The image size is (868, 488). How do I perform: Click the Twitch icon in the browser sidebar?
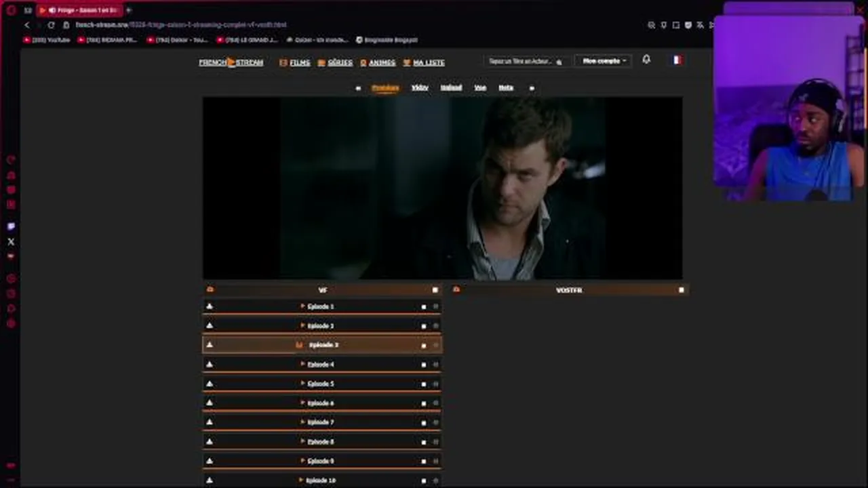click(11, 226)
